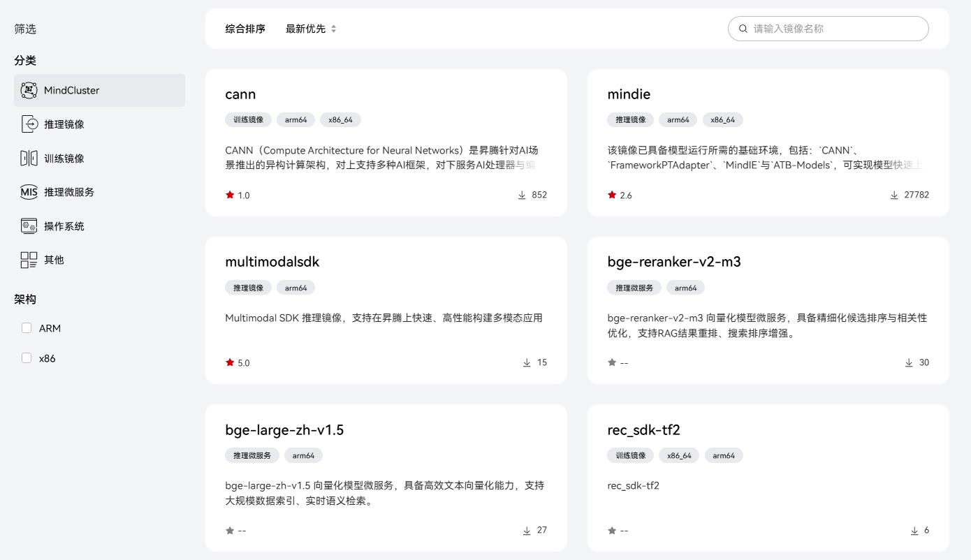This screenshot has height=560, width=971.
Task: Click the search magnifier icon
Action: pos(743,29)
